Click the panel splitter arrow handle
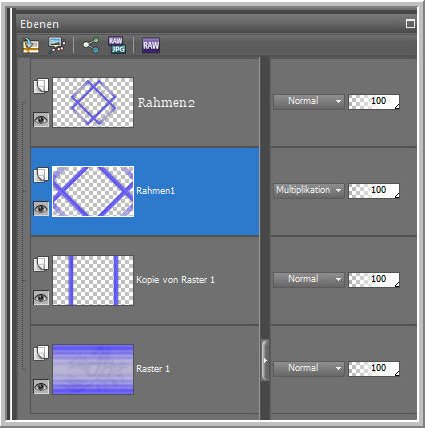This screenshot has height=428, width=426. pyautogui.click(x=265, y=360)
